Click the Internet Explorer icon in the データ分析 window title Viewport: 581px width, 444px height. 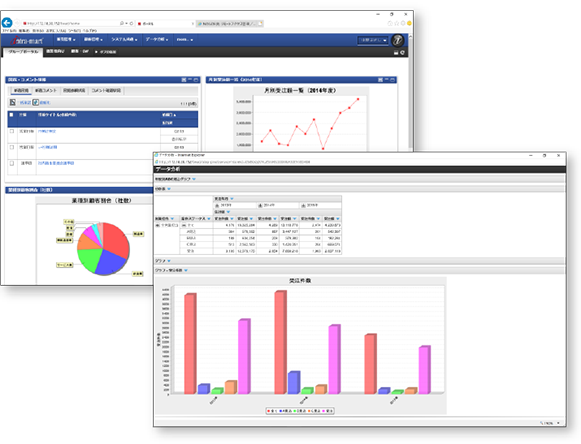pos(156,155)
